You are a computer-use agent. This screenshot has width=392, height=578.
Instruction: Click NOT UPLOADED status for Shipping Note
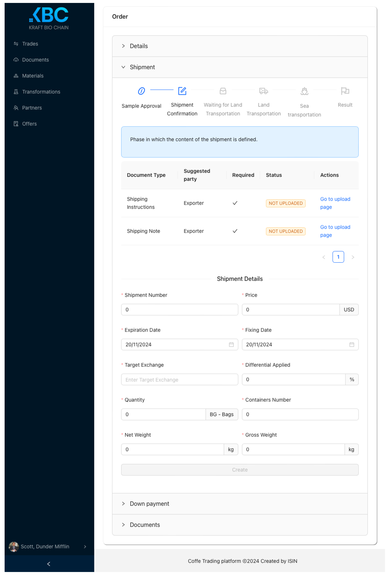click(x=286, y=231)
